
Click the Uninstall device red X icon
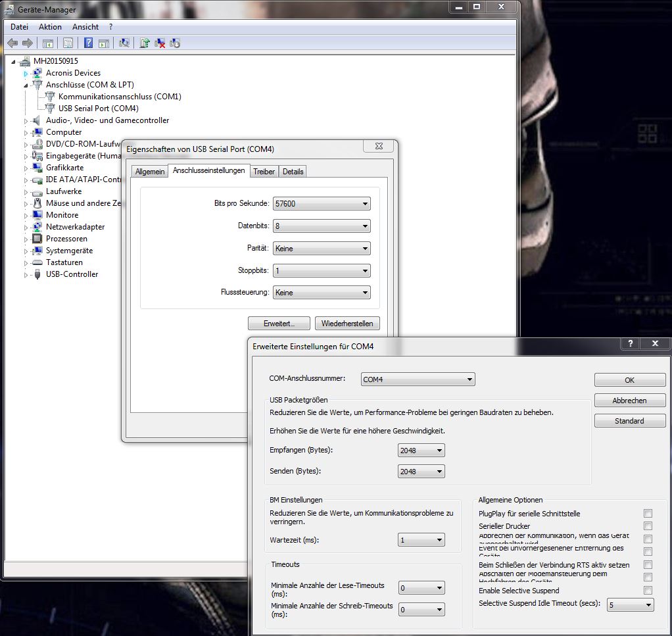pos(160,43)
